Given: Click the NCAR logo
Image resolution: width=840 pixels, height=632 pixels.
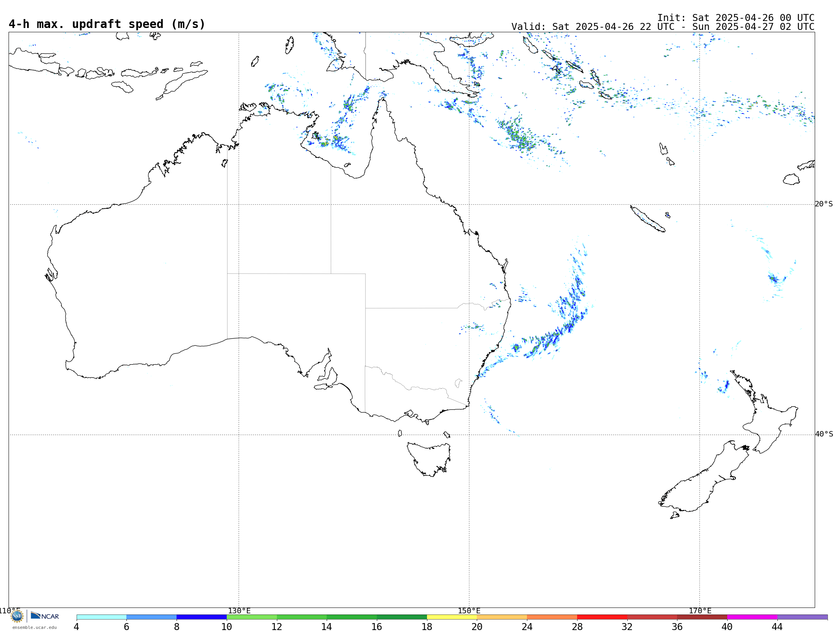Looking at the screenshot, I should coord(45,616).
